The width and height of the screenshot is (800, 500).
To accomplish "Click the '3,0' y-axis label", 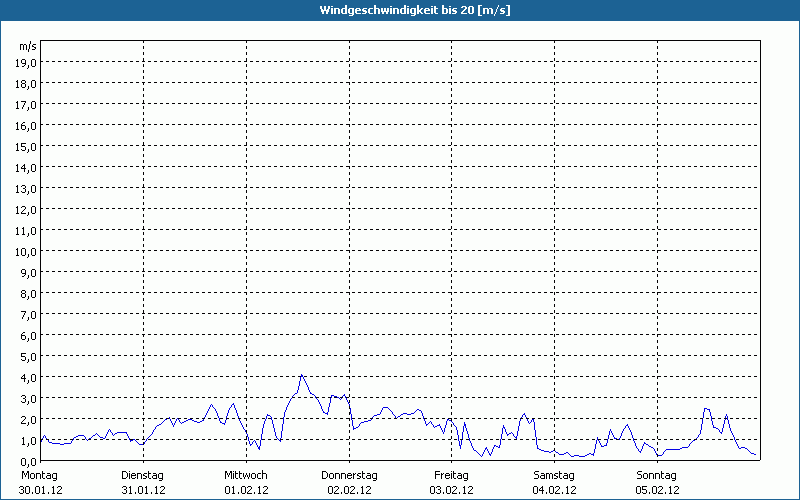I will (x=28, y=398).
